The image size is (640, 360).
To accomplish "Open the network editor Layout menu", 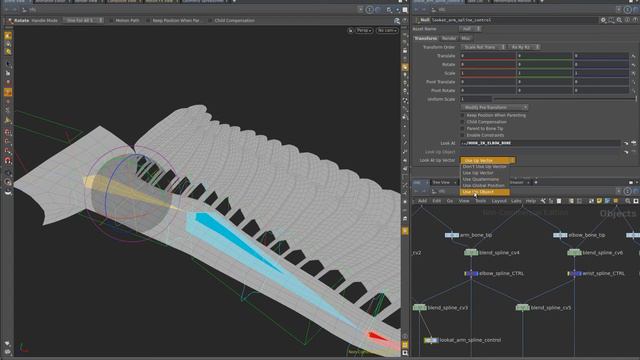I will coord(499,201).
